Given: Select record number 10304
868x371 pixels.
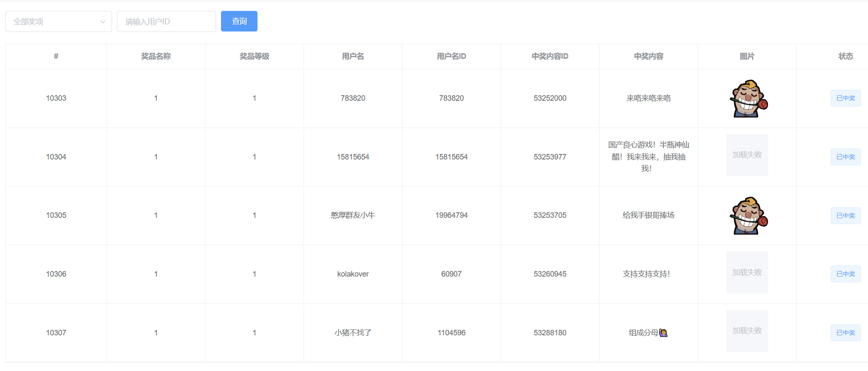Looking at the screenshot, I should pyautogui.click(x=56, y=157).
